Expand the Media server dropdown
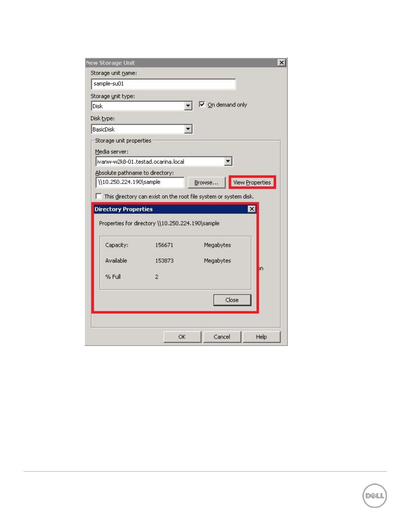The height and width of the screenshot is (532, 411). [x=228, y=162]
